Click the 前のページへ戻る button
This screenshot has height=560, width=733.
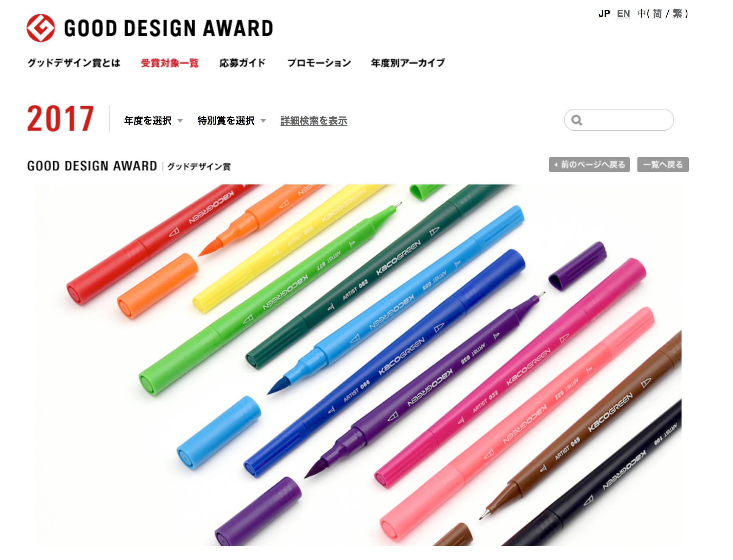click(589, 165)
